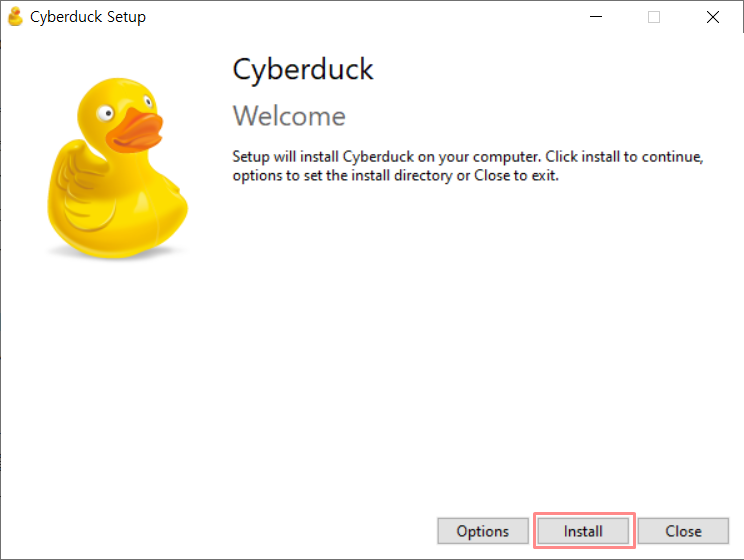Close the window with the X icon
This screenshot has height=560, width=744.
click(x=713, y=17)
